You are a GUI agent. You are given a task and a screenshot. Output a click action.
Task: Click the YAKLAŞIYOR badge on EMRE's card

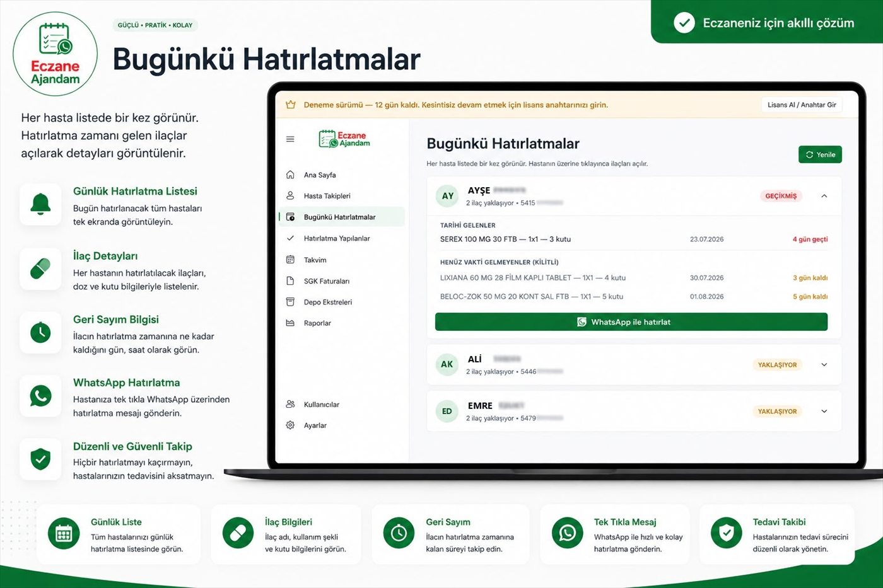[x=777, y=411]
